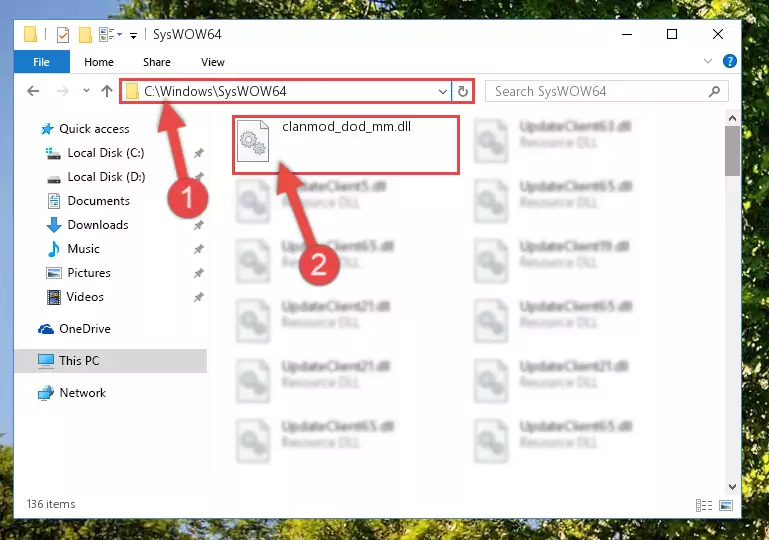The width and height of the screenshot is (769, 540).
Task: Go back with the left arrow
Action: coord(33,91)
